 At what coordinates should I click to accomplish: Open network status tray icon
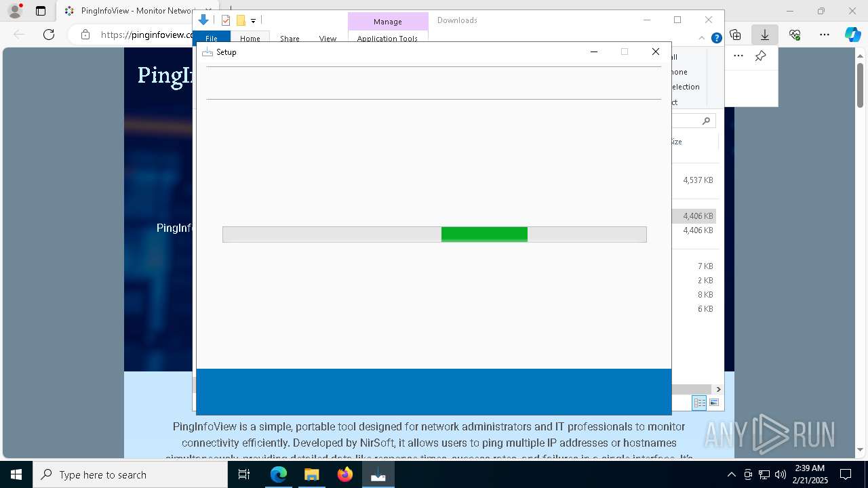coord(764,474)
